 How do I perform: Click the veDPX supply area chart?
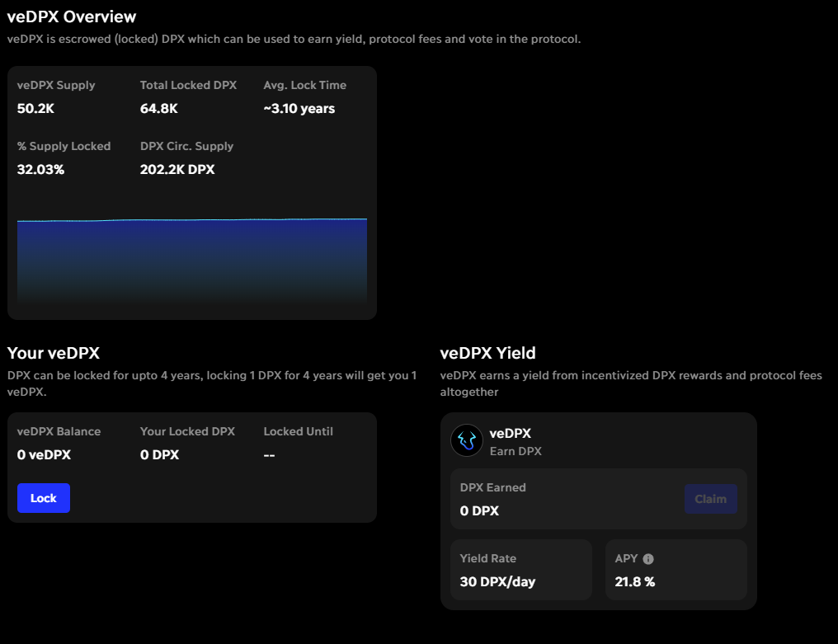192,262
